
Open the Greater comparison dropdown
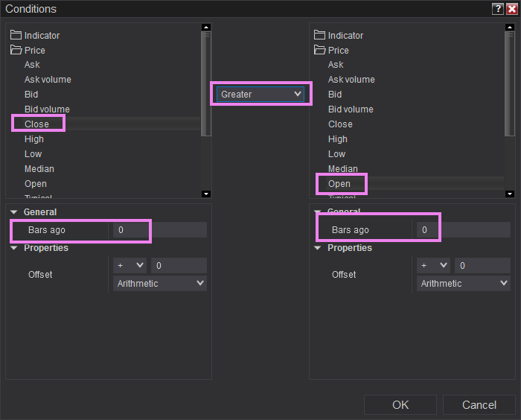(x=260, y=94)
